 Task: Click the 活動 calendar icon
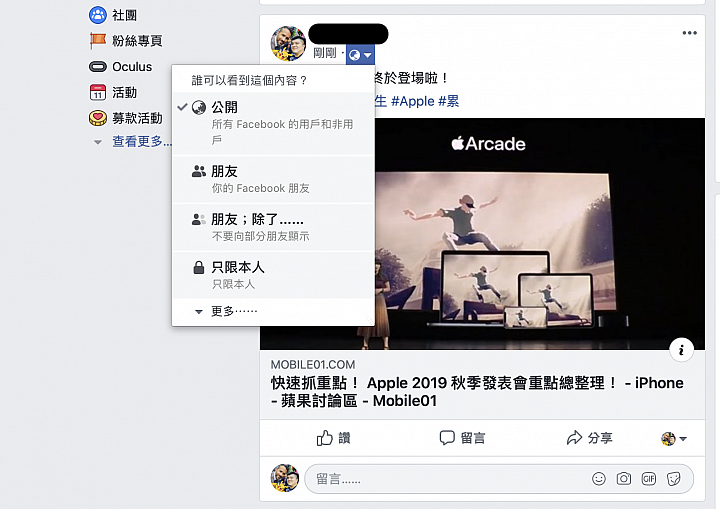97,92
